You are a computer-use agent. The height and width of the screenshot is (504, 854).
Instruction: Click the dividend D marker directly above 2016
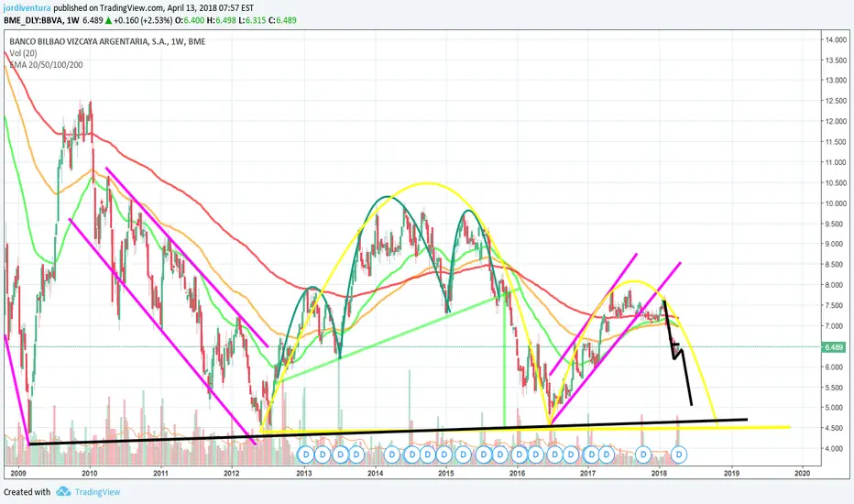[519, 454]
